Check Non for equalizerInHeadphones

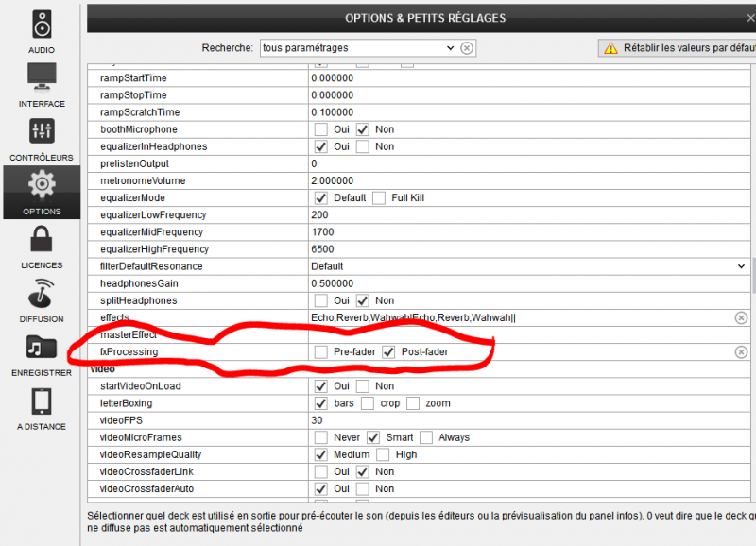point(363,146)
